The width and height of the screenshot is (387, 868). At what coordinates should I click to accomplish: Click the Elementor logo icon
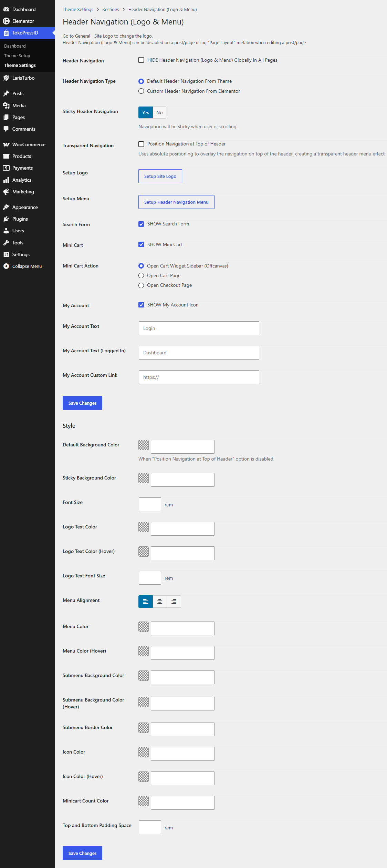6,21
